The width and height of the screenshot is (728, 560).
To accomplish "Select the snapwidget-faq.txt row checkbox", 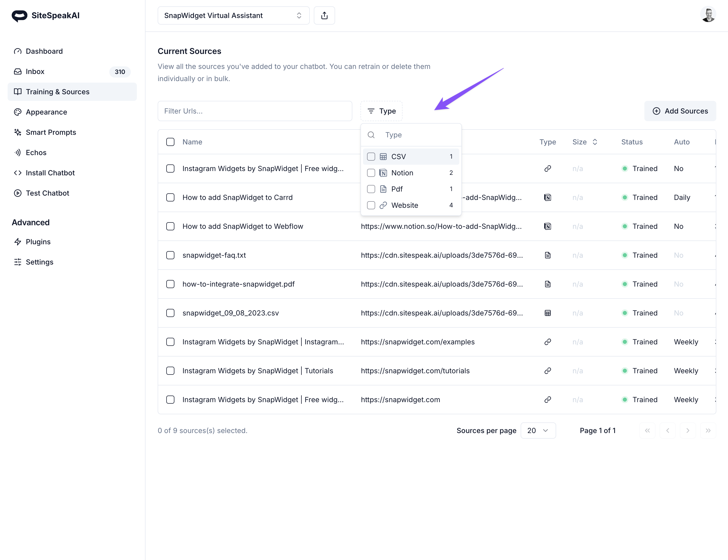I will pyautogui.click(x=170, y=255).
